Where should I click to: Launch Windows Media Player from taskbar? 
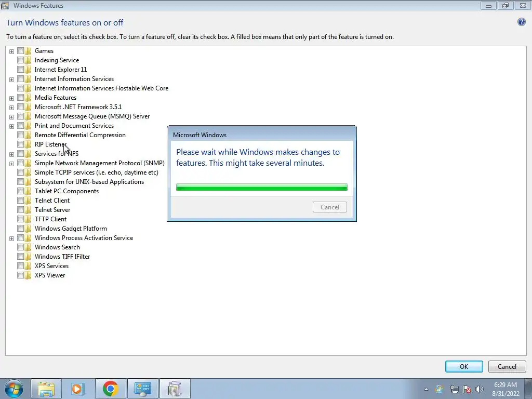(78, 389)
